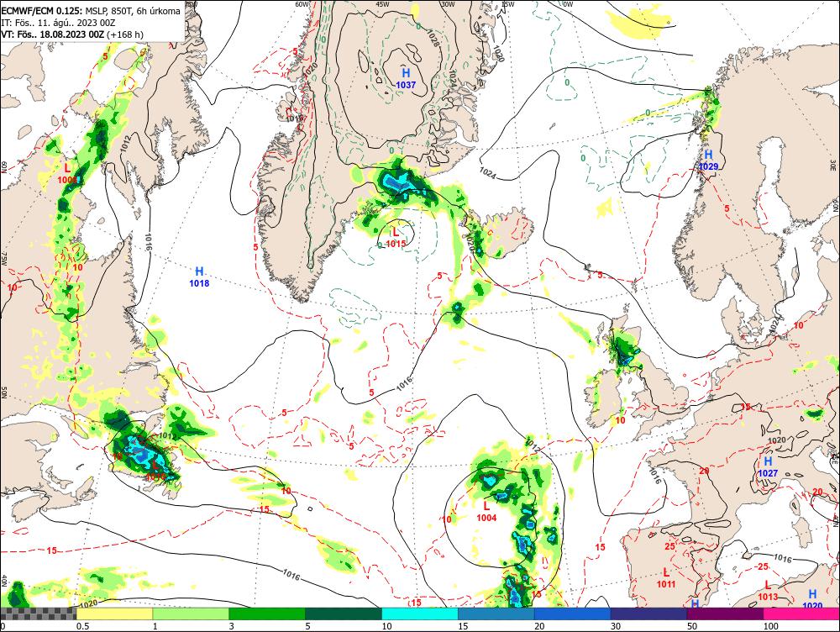
Task: Click the cyan 10–15 legend swatch
Action: point(420,614)
